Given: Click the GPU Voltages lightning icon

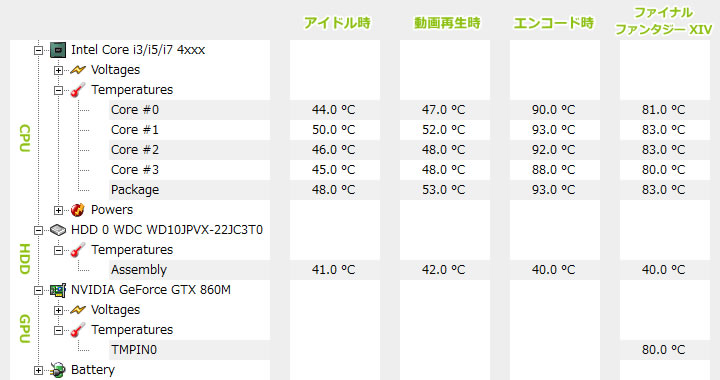Looking at the screenshot, I should (78, 310).
